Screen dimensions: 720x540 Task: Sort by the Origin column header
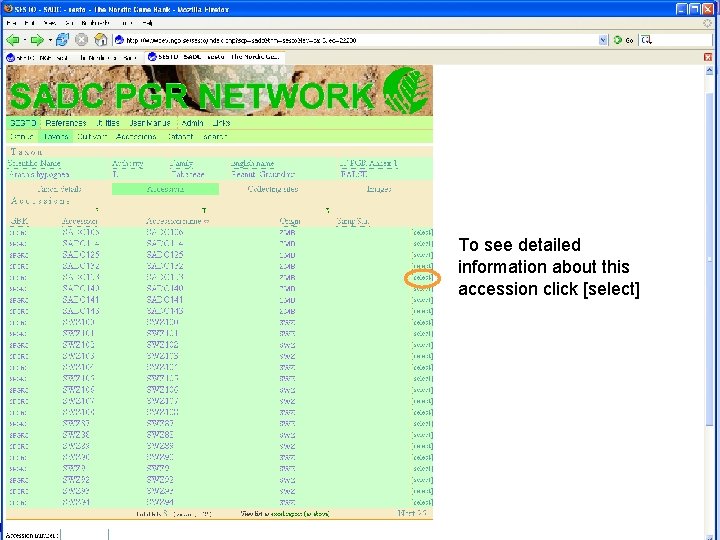click(x=290, y=221)
